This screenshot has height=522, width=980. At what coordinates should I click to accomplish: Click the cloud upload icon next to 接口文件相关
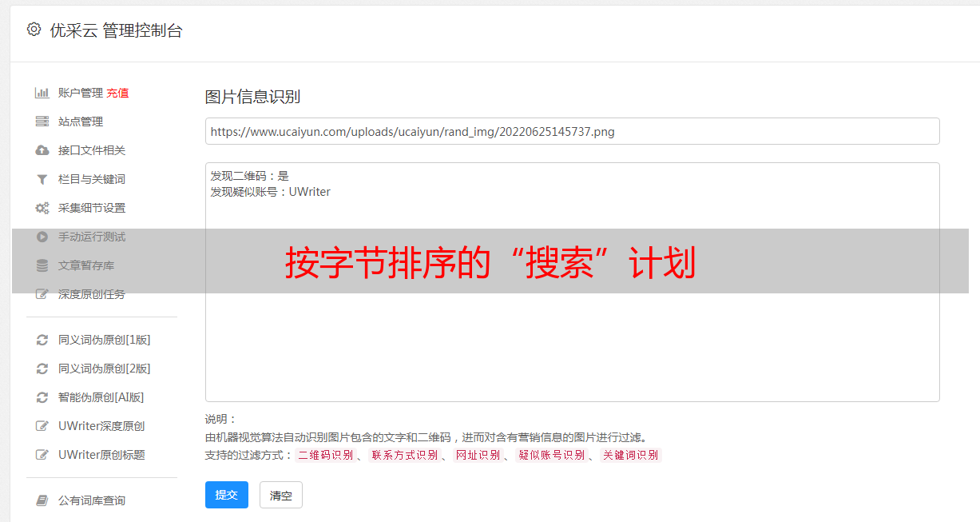point(42,150)
